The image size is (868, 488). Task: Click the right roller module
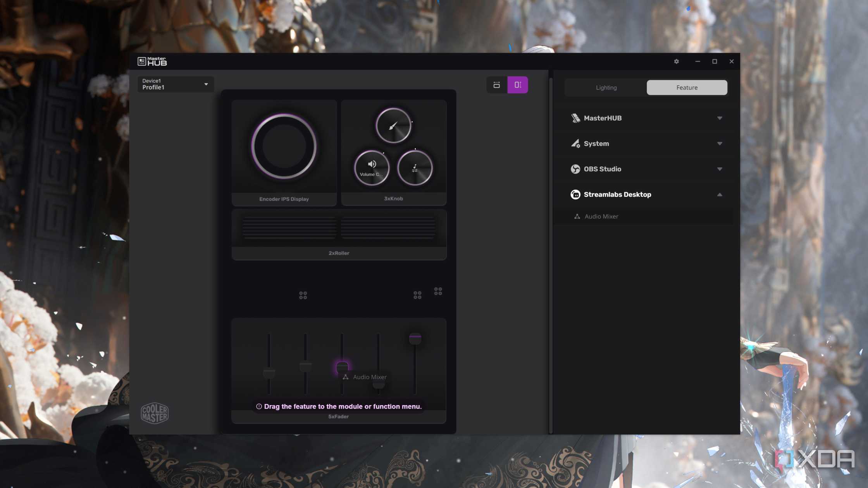click(388, 228)
